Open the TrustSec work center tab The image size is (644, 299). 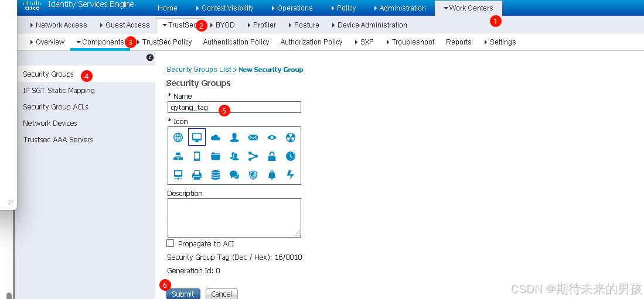(x=179, y=25)
